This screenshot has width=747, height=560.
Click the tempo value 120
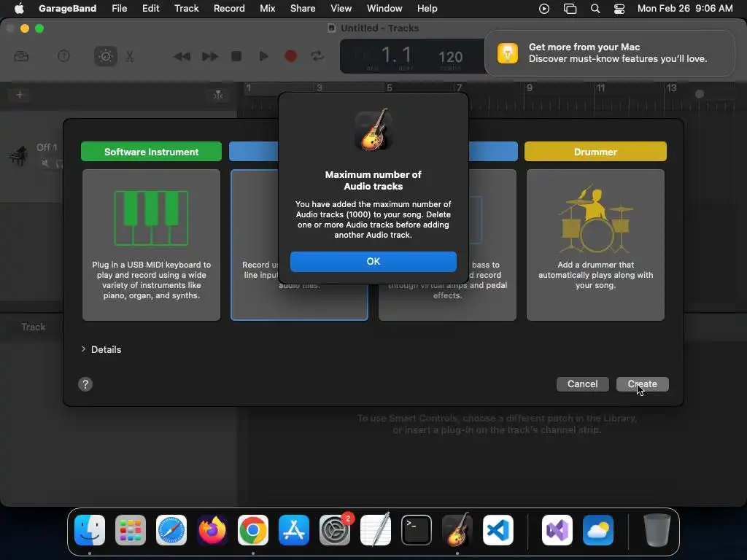tap(450, 57)
